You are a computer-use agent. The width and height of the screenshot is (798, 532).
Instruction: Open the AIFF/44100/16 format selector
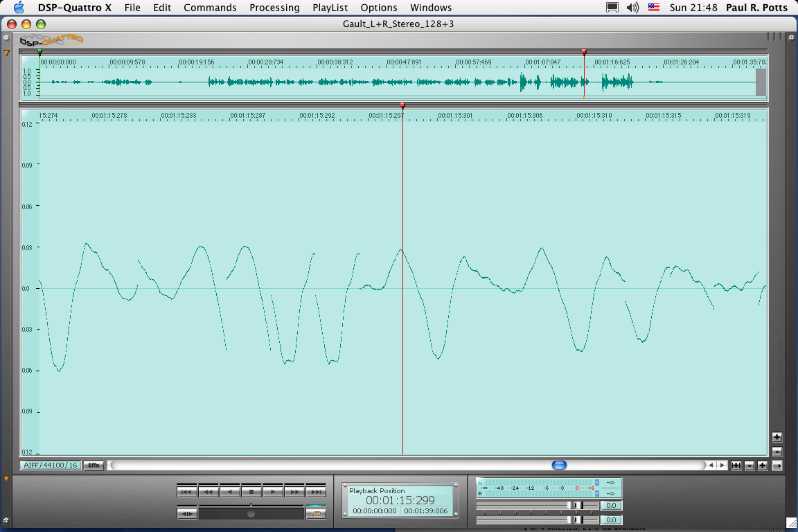pos(51,465)
